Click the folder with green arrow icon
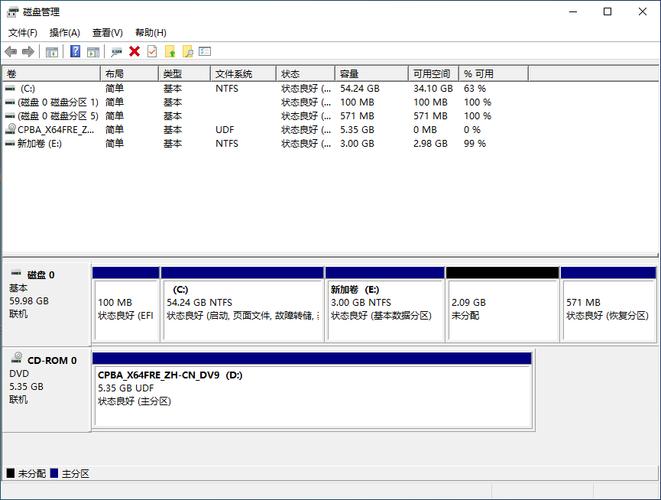The image size is (661, 500). pyautogui.click(x=170, y=51)
